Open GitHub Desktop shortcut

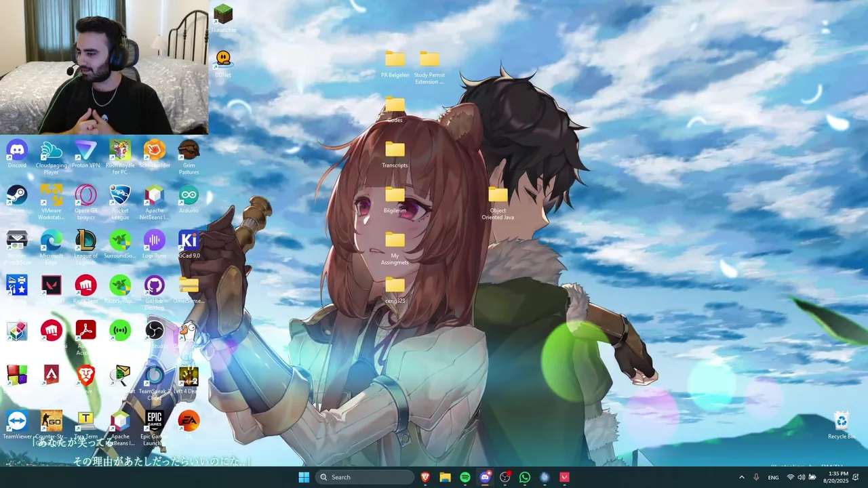[x=155, y=293]
